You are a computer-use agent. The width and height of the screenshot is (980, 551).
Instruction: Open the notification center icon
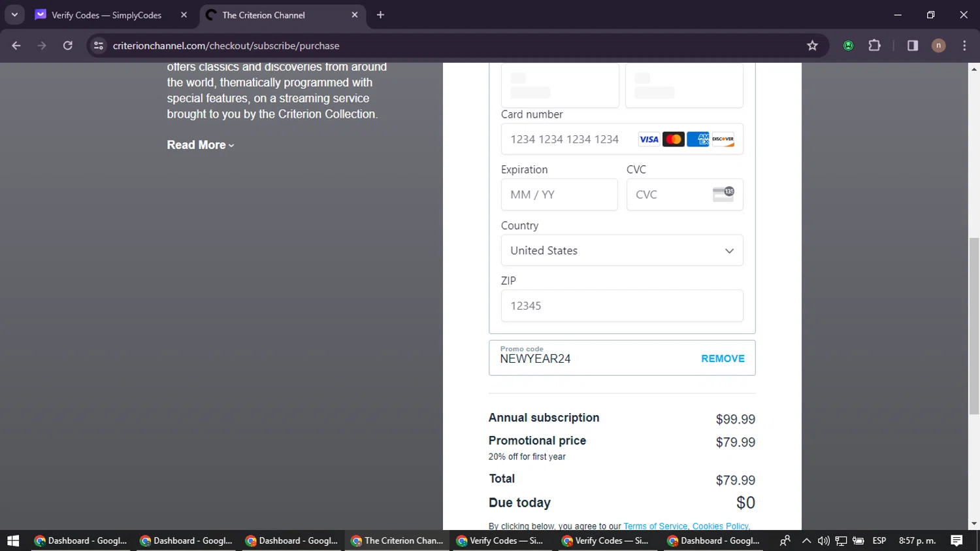point(956,541)
